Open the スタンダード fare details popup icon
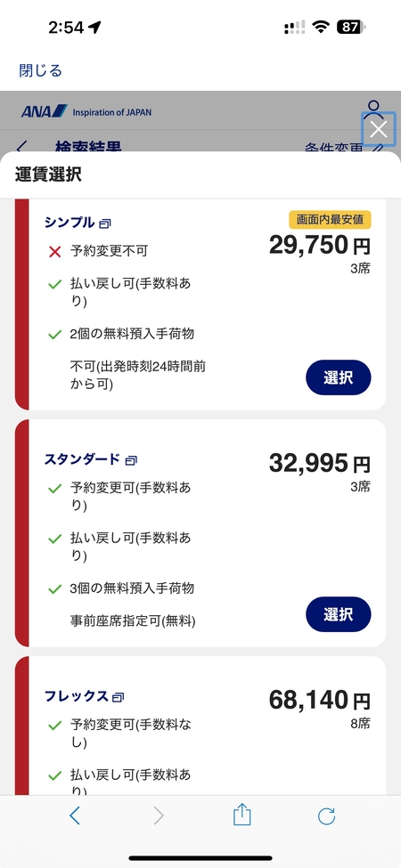401x868 pixels. (131, 460)
